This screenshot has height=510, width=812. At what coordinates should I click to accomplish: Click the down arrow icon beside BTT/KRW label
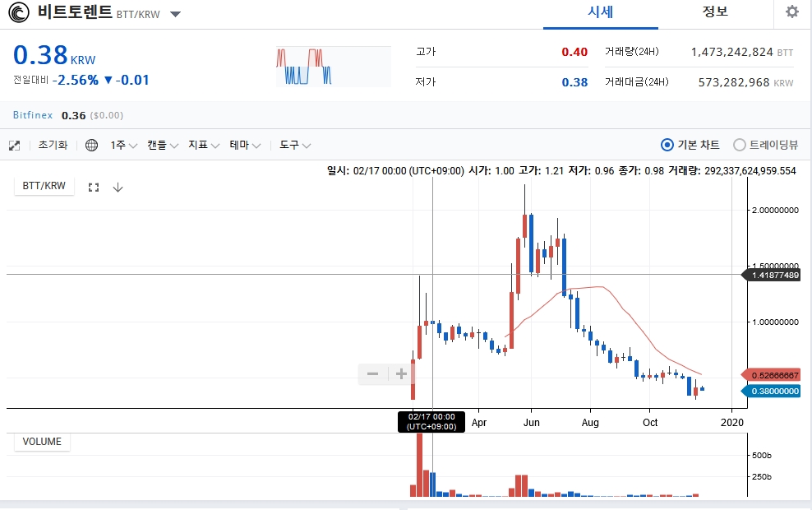(118, 188)
